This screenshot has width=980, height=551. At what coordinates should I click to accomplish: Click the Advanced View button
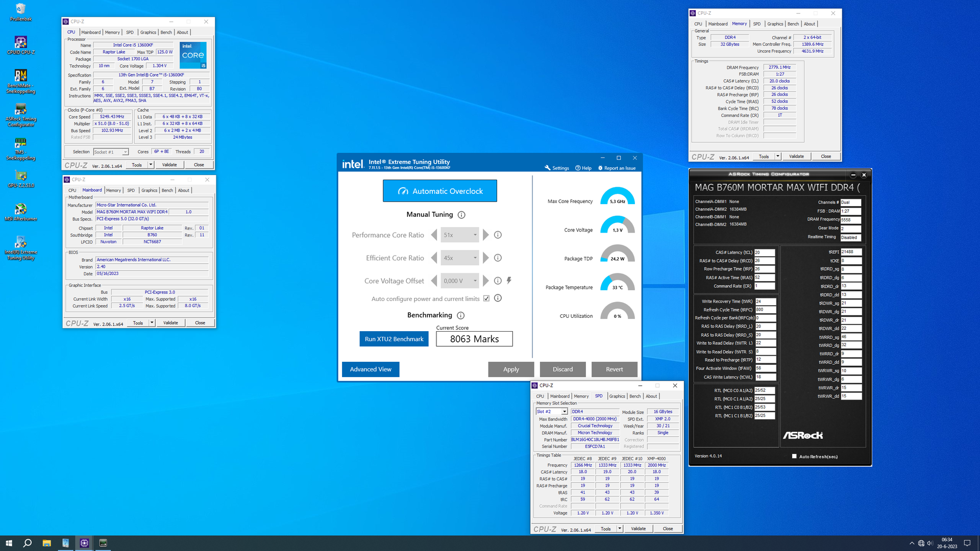tap(371, 369)
